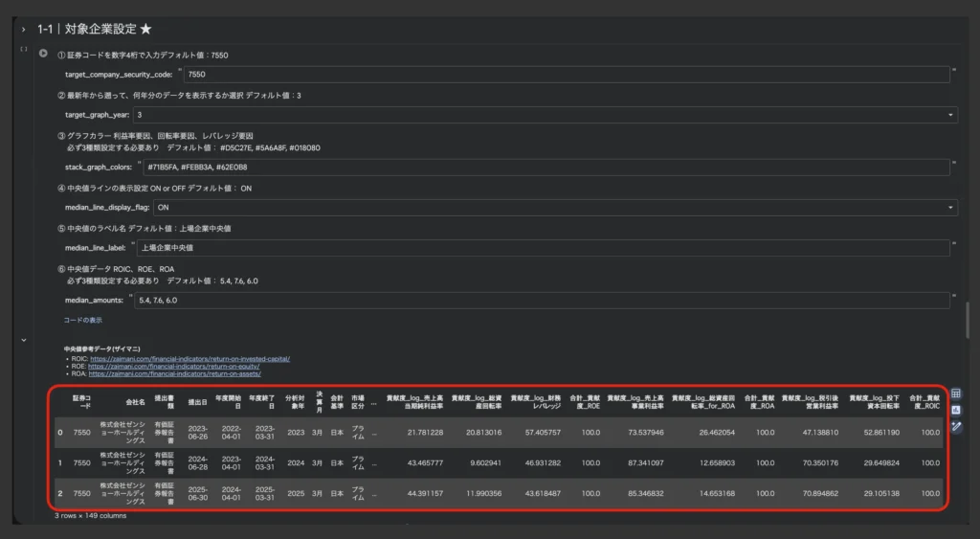
Task: Click the コードの表示 link
Action: pos(82,320)
